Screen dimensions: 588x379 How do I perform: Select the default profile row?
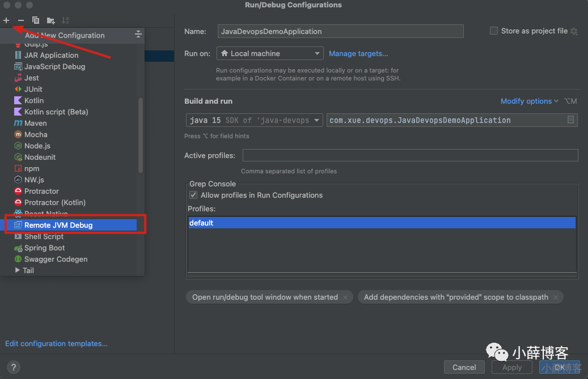382,223
